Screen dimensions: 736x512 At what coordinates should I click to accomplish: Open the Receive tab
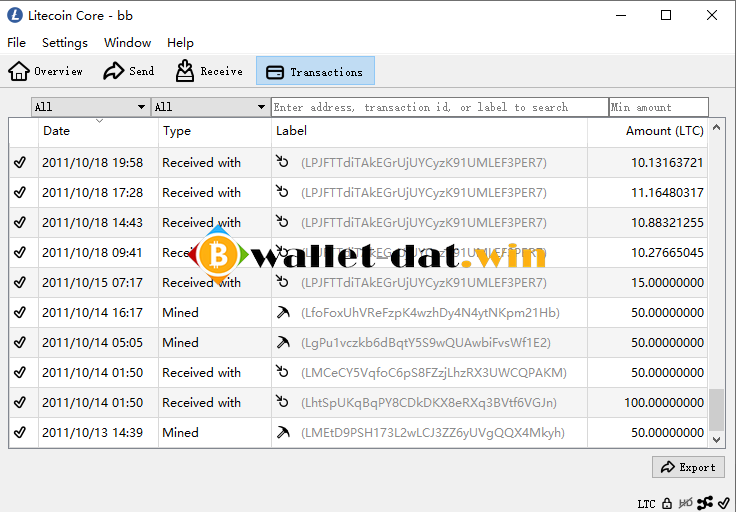(209, 71)
